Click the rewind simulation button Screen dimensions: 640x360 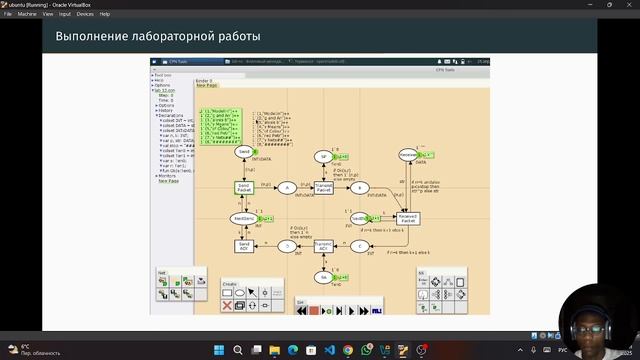click(302, 311)
